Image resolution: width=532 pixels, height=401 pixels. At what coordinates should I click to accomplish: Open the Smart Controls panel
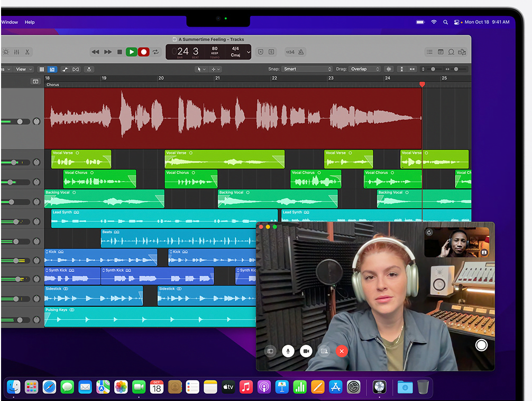coord(6,52)
